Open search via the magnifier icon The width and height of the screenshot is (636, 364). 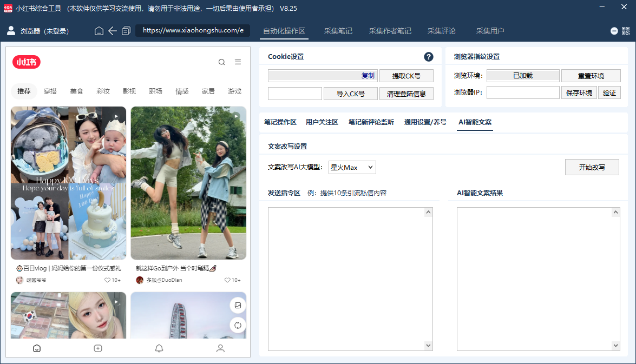(x=221, y=62)
